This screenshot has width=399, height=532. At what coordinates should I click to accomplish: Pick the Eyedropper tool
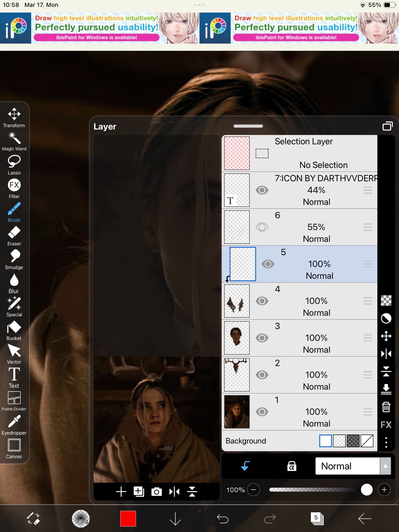[x=14, y=425]
